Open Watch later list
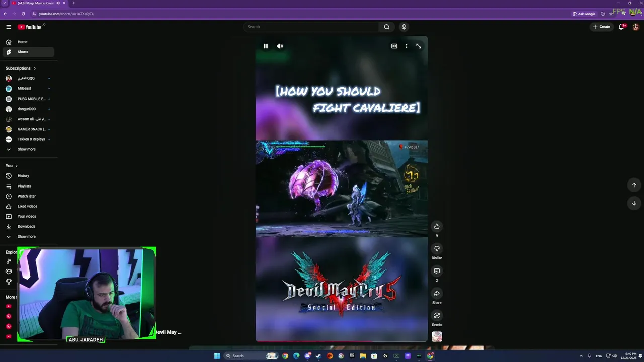The image size is (644, 362). [x=28, y=196]
